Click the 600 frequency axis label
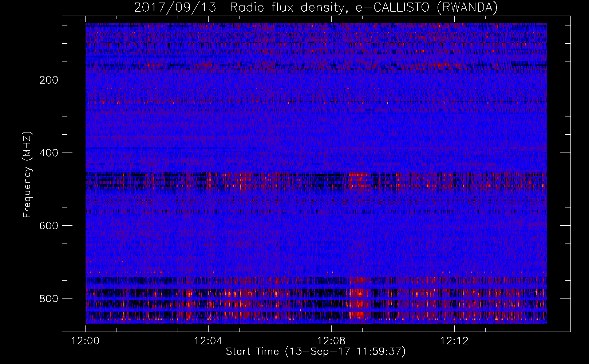 coord(49,226)
